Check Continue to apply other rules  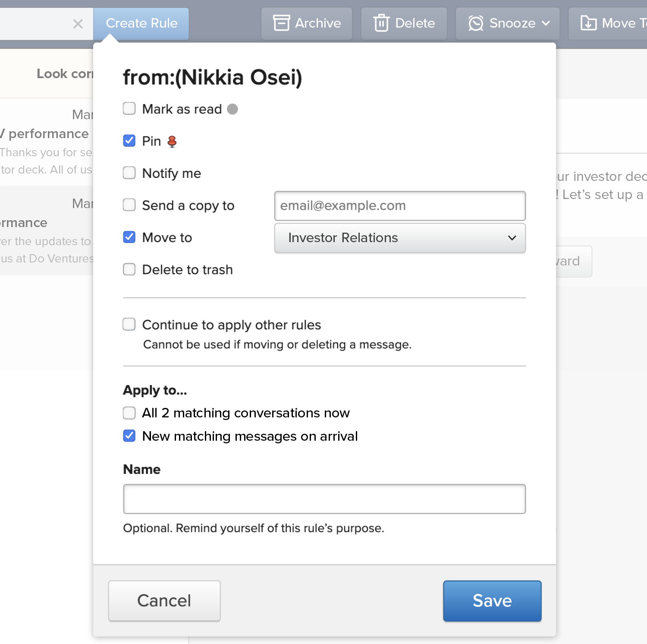click(x=129, y=324)
